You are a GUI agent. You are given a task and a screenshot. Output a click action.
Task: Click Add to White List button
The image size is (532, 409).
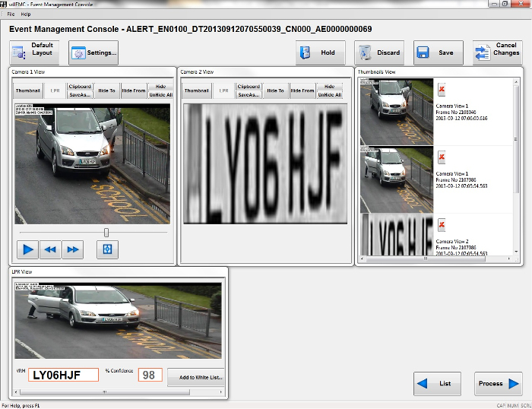coord(195,377)
